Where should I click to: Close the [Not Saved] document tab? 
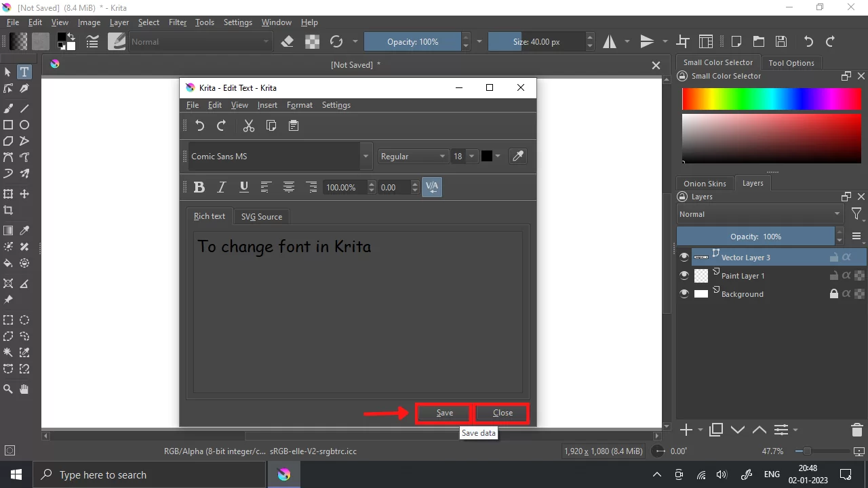[656, 65]
